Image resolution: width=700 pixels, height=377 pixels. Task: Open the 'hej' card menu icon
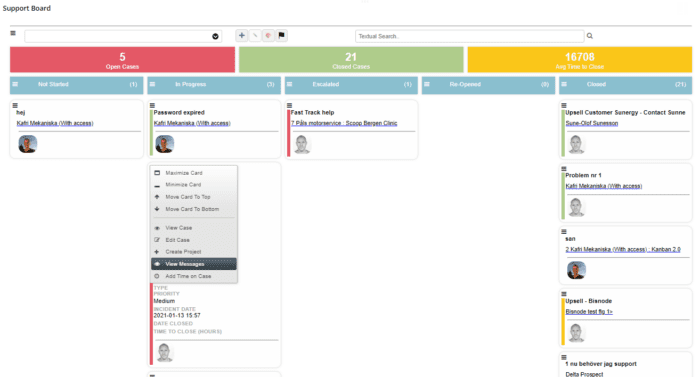point(15,105)
